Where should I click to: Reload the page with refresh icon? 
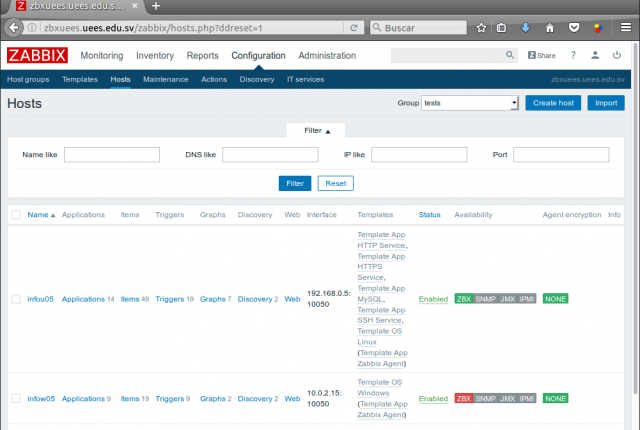pyautogui.click(x=353, y=28)
